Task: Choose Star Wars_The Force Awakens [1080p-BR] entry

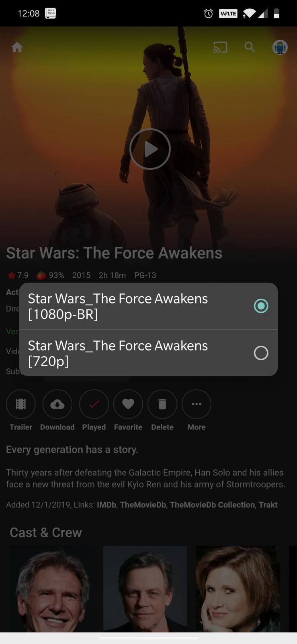Action: coord(148,306)
